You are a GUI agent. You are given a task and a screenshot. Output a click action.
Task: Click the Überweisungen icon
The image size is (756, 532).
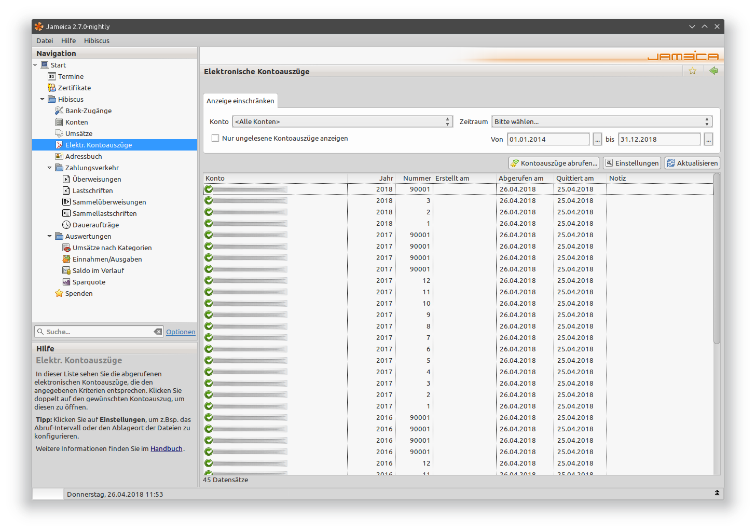click(66, 179)
